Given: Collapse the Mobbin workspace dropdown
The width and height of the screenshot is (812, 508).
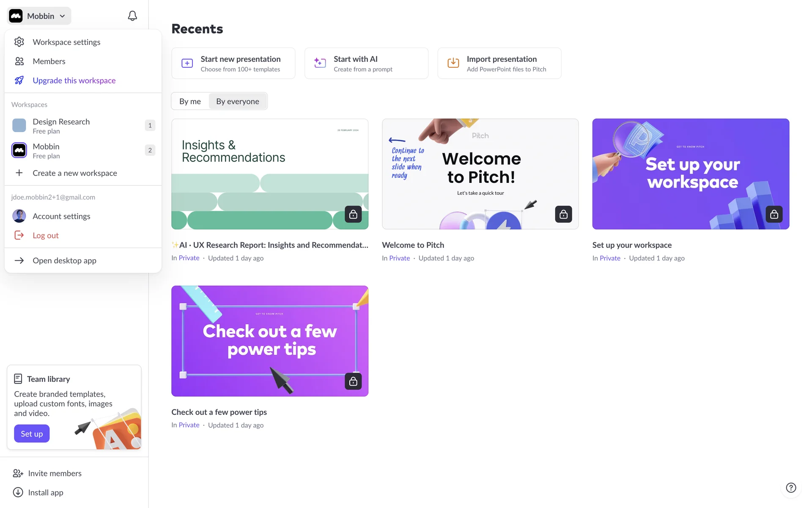Looking at the screenshot, I should click(x=39, y=16).
